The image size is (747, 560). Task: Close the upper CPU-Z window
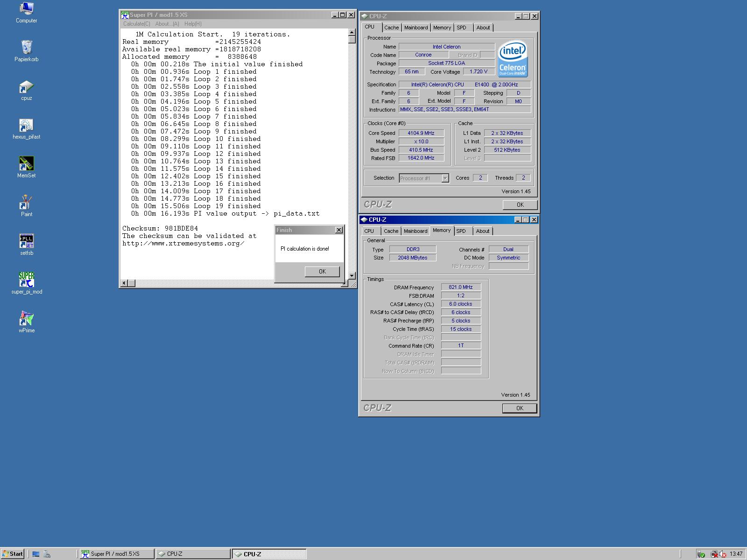tap(535, 16)
